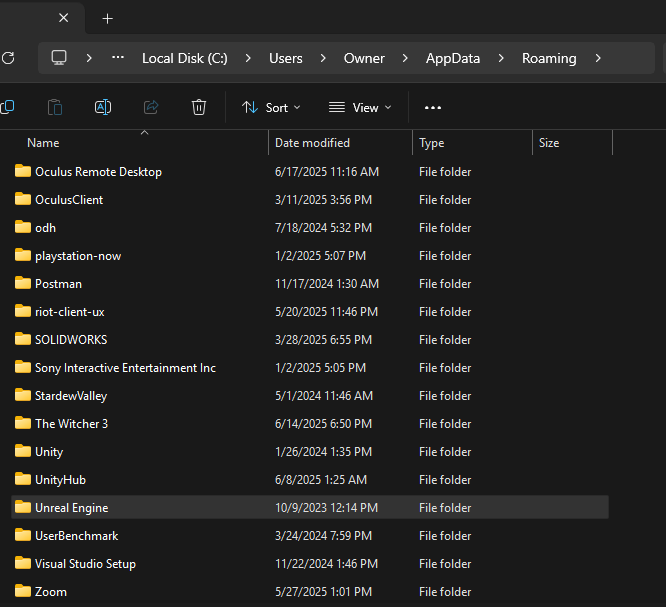Click the SOLIDWORKS folder name
The height and width of the screenshot is (607, 666).
click(71, 340)
